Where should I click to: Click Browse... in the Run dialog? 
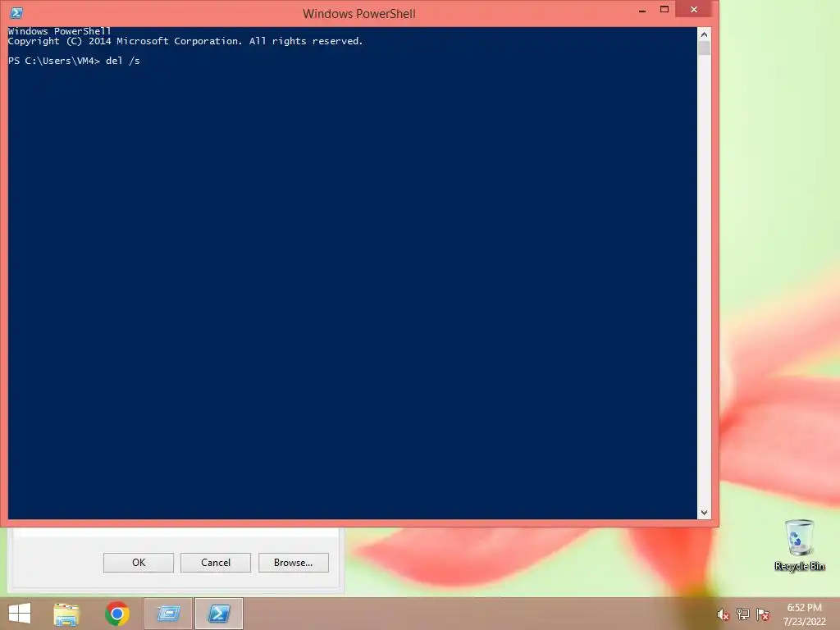293,563
